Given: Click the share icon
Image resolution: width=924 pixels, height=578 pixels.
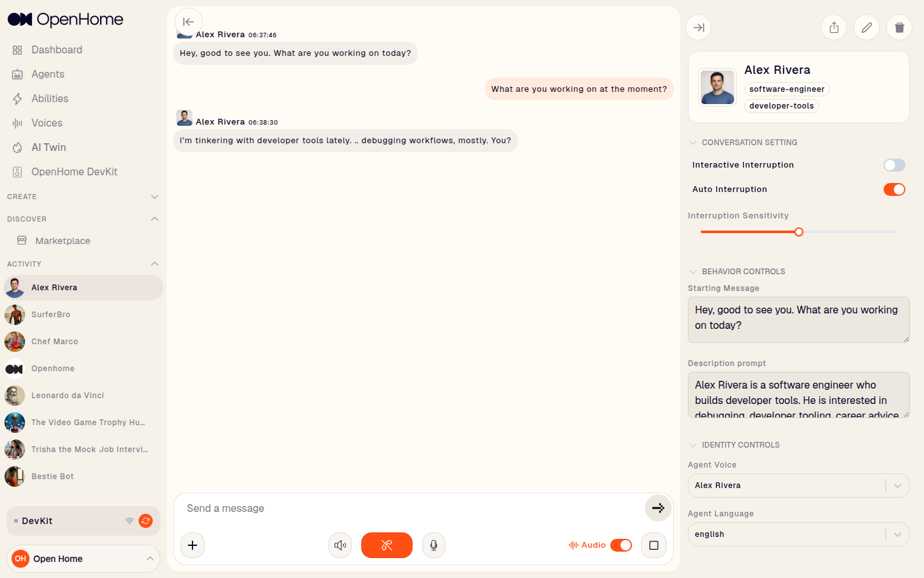Looking at the screenshot, I should pos(834,28).
